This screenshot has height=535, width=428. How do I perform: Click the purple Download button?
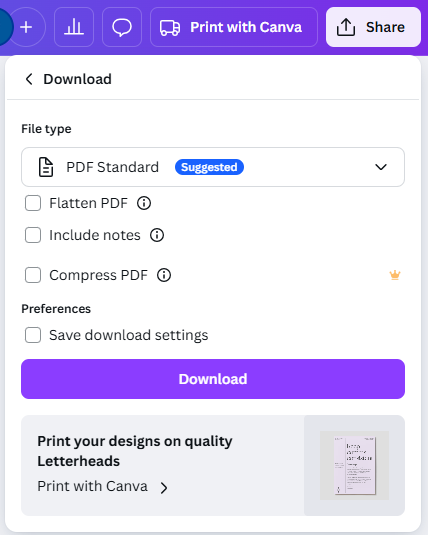213,379
